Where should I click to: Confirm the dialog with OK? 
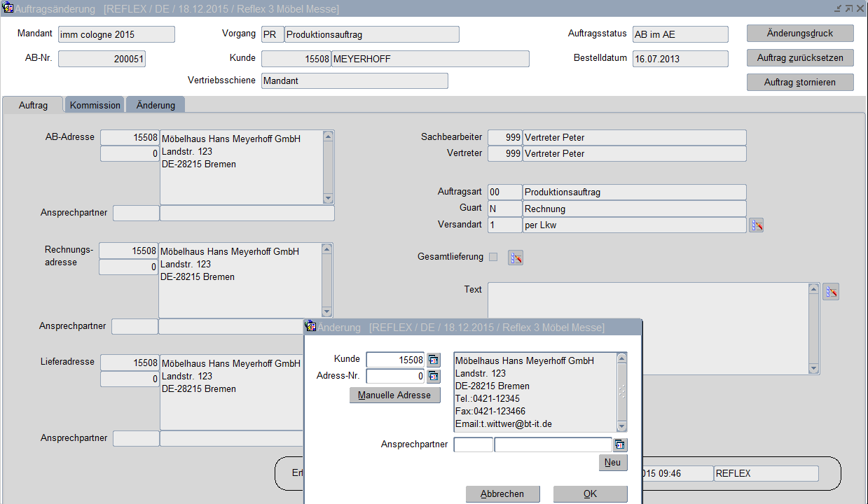click(x=590, y=494)
